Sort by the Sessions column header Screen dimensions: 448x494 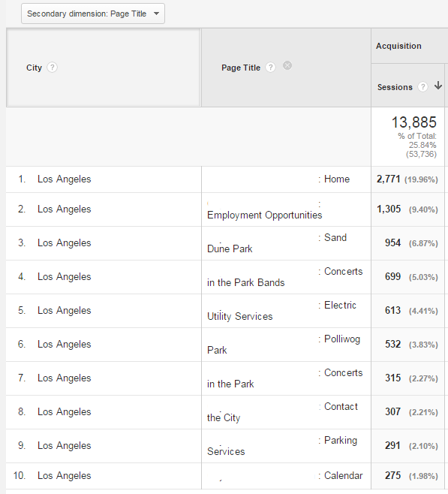pyautogui.click(x=395, y=87)
